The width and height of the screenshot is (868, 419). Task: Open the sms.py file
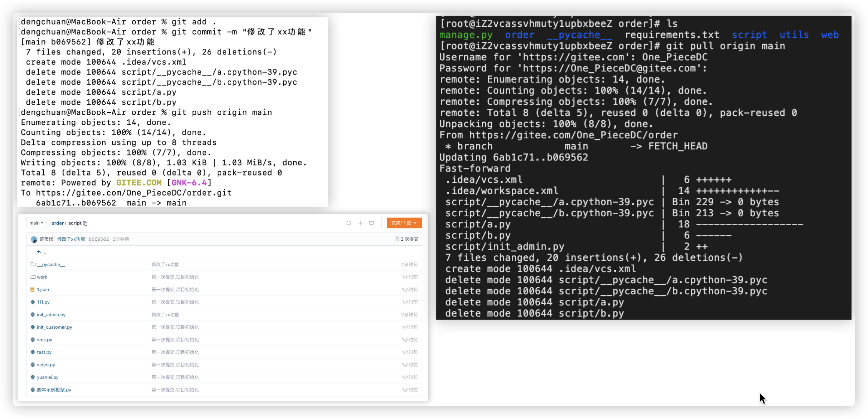pyautogui.click(x=44, y=340)
